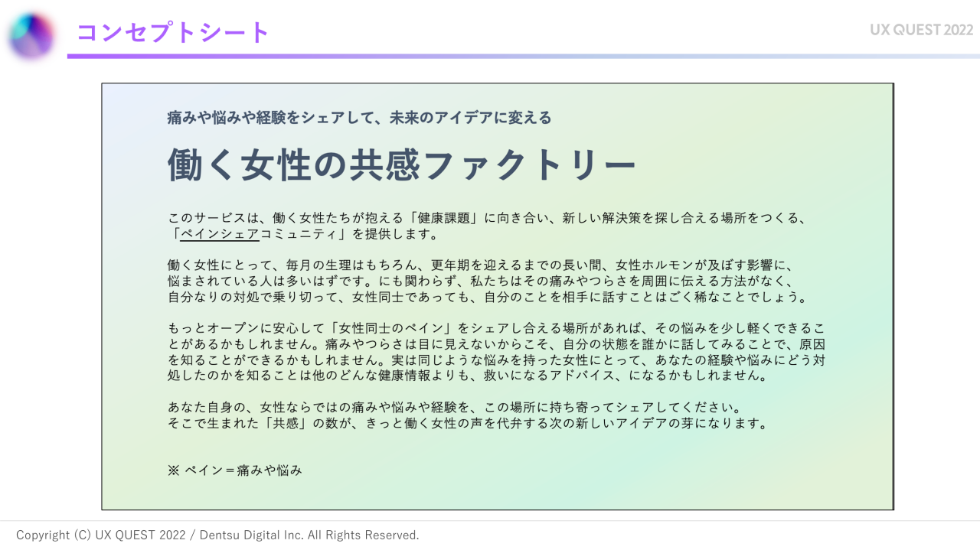Click the line starting を知ることができるかも
Screen dimensions: 980x550
(496, 360)
